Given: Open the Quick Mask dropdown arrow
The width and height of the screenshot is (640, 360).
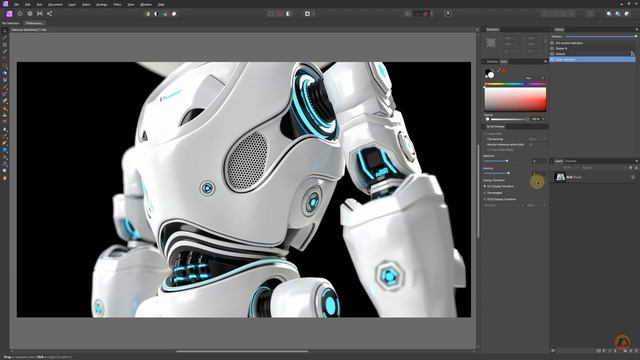Looking at the screenshot, I should [x=313, y=13].
